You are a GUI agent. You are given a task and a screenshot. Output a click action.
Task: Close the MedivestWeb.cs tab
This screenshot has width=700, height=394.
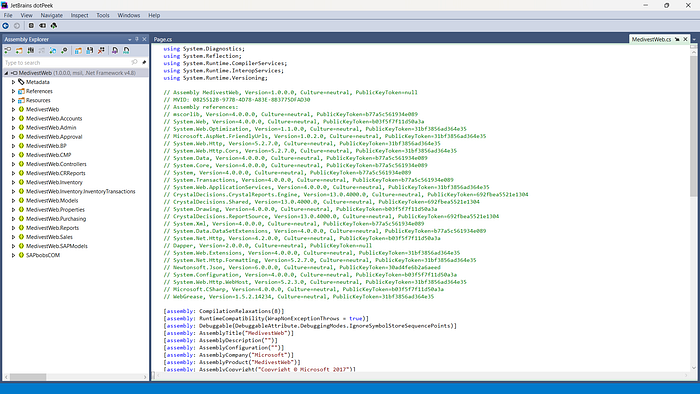pos(685,39)
